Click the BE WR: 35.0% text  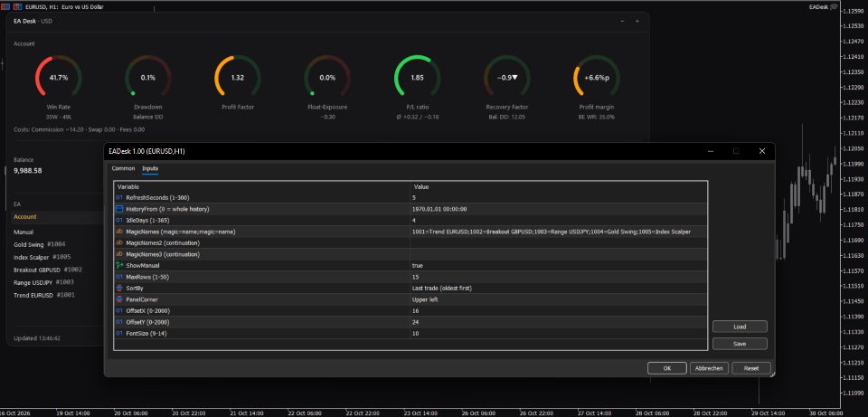[596, 117]
